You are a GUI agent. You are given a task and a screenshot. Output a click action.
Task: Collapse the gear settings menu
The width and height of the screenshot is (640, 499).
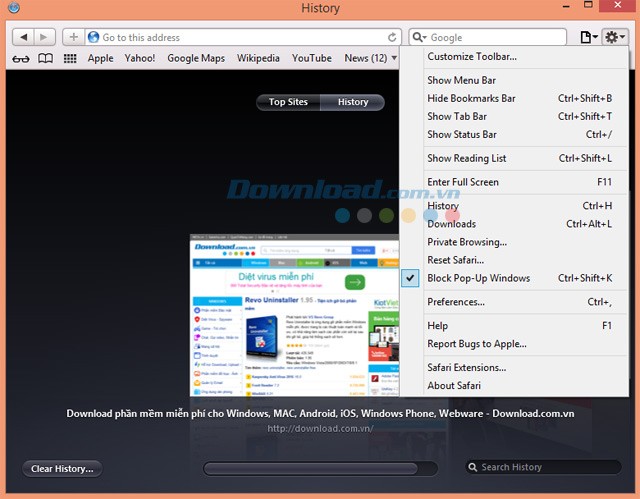(x=615, y=37)
